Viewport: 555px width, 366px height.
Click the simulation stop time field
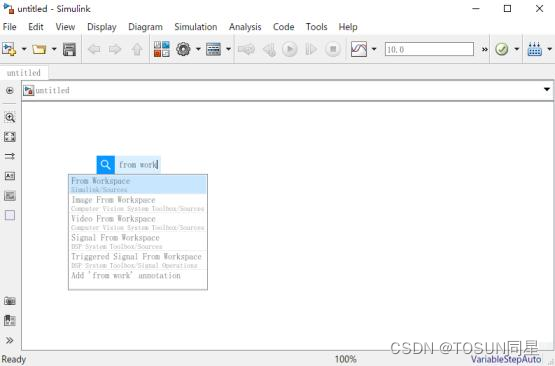429,49
